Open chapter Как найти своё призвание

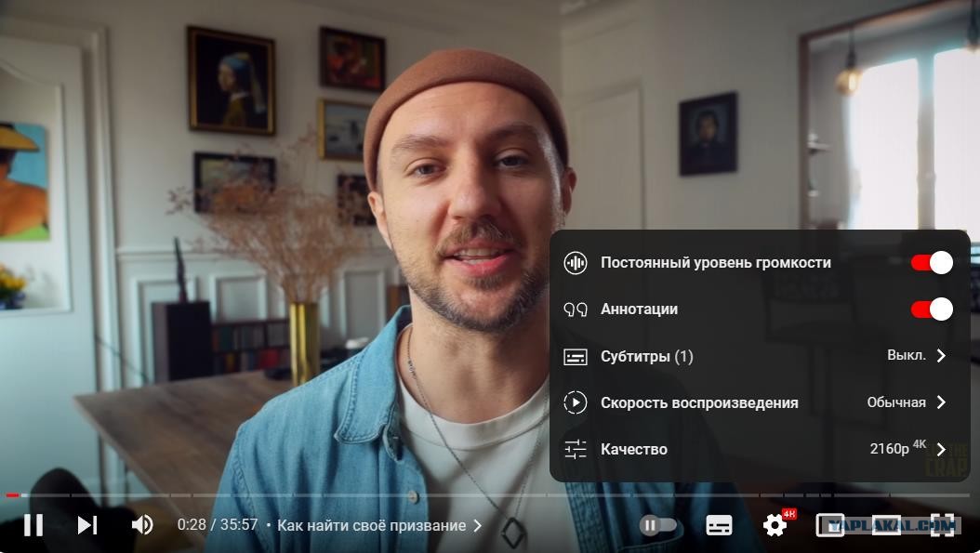point(371,525)
